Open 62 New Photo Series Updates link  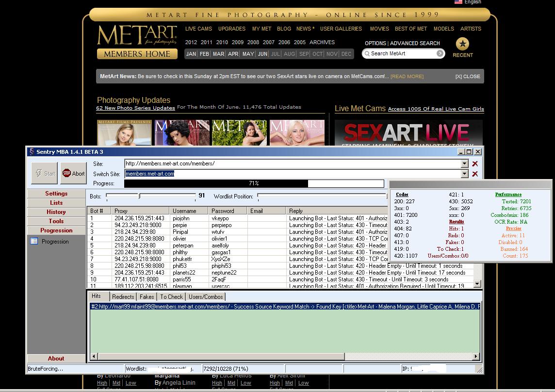(135, 108)
